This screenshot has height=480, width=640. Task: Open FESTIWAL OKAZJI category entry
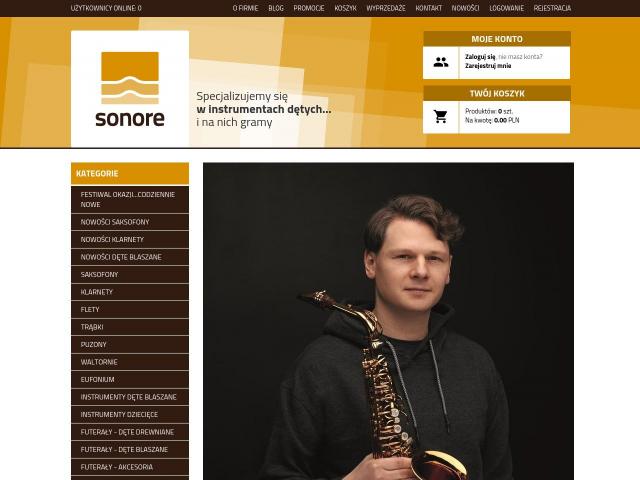(130, 200)
